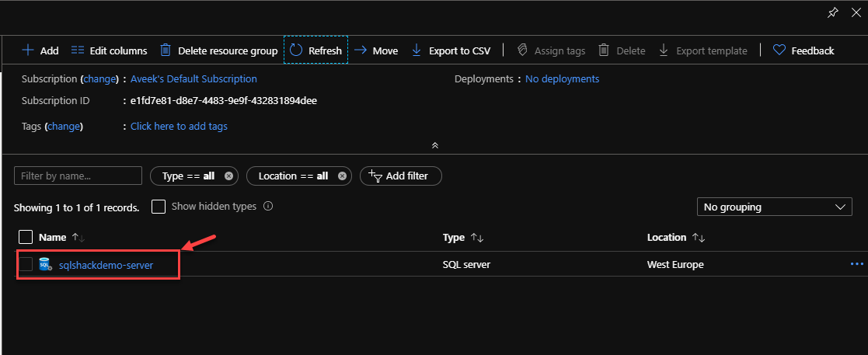Click Delete resource group trash icon
Image resolution: width=868 pixels, height=355 pixels.
[x=166, y=50]
